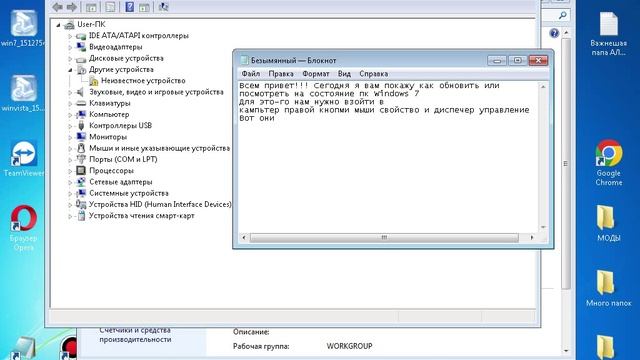The image size is (640, 360).
Task: Open the Справка menu in Notepad
Action: click(373, 74)
